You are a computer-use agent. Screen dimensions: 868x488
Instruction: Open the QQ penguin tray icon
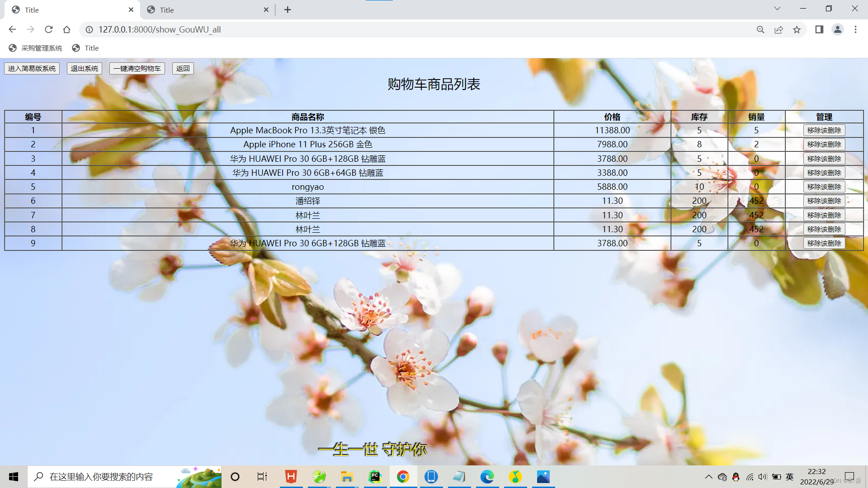coord(736,477)
